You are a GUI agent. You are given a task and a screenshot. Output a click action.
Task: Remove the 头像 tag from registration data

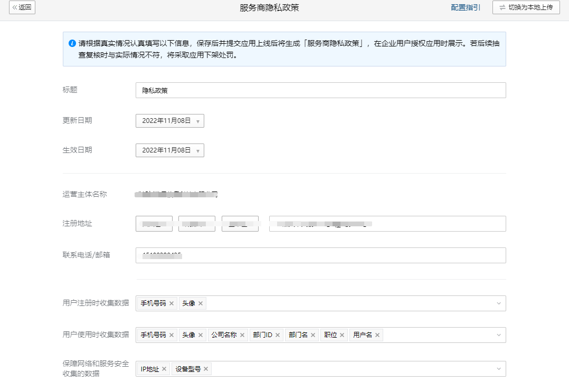[x=201, y=303]
